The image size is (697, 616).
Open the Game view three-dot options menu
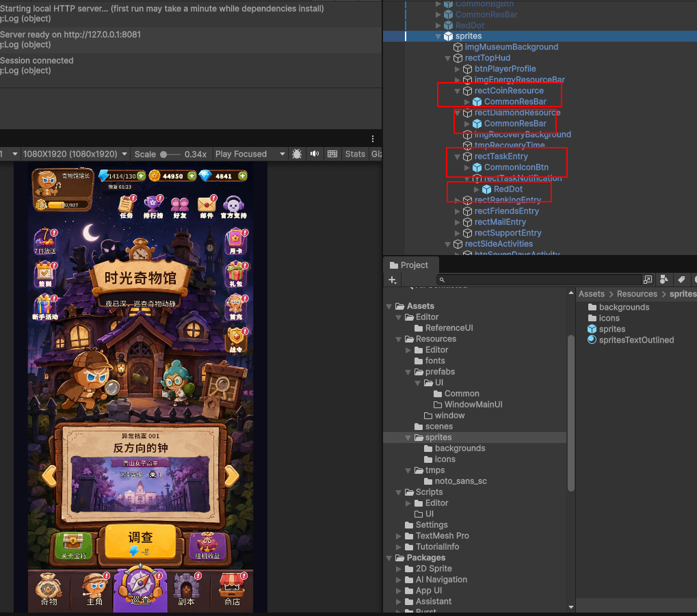click(x=373, y=139)
